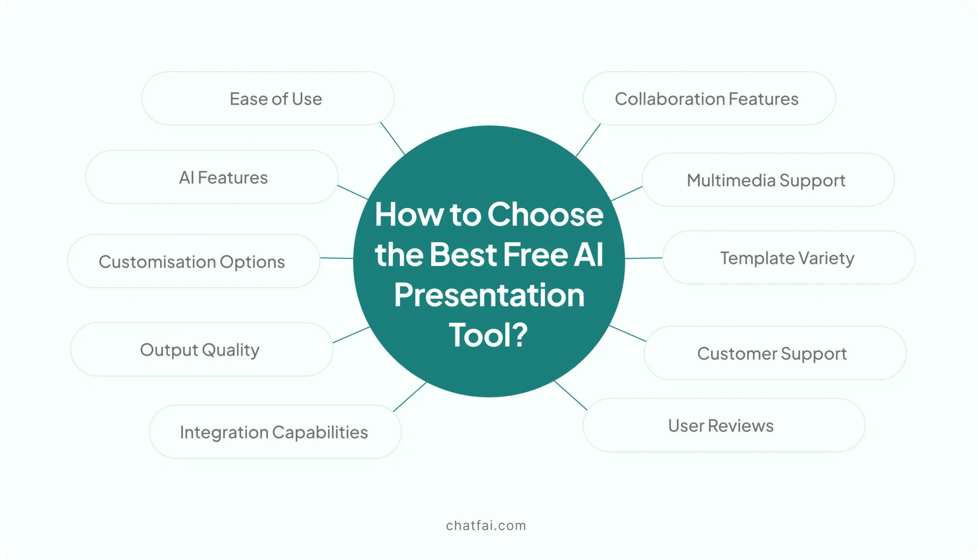Toggle visibility of 'Customer Support' bubble
Viewport: 978px width, 560px height.
pyautogui.click(x=772, y=353)
